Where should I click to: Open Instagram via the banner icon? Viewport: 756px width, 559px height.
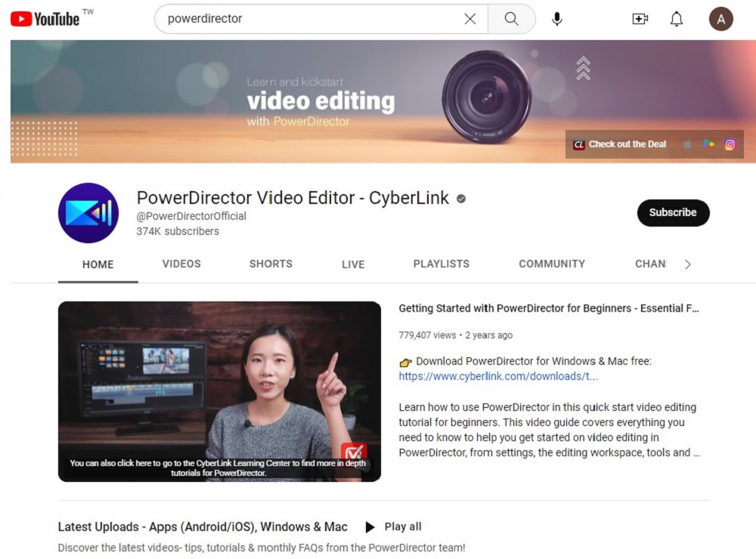coord(730,144)
